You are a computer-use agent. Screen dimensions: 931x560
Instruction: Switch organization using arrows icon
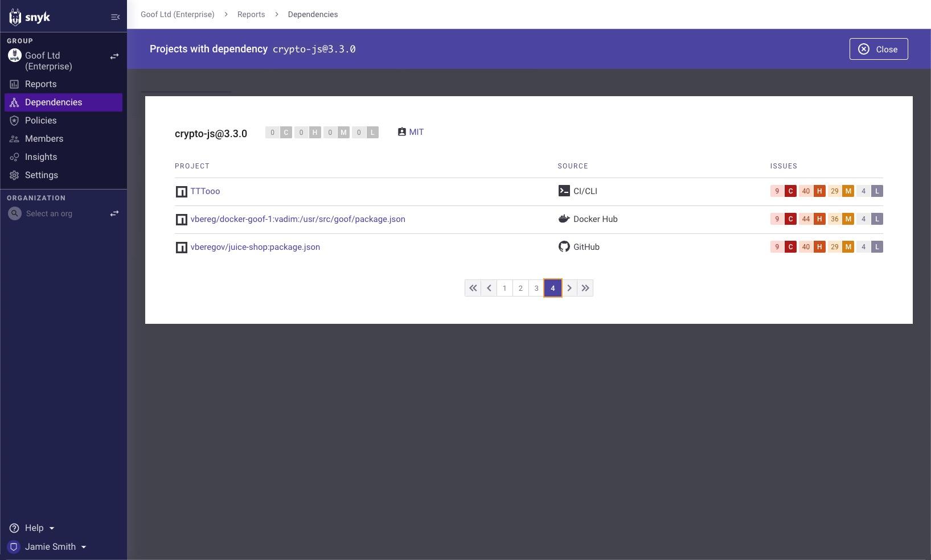click(x=114, y=213)
